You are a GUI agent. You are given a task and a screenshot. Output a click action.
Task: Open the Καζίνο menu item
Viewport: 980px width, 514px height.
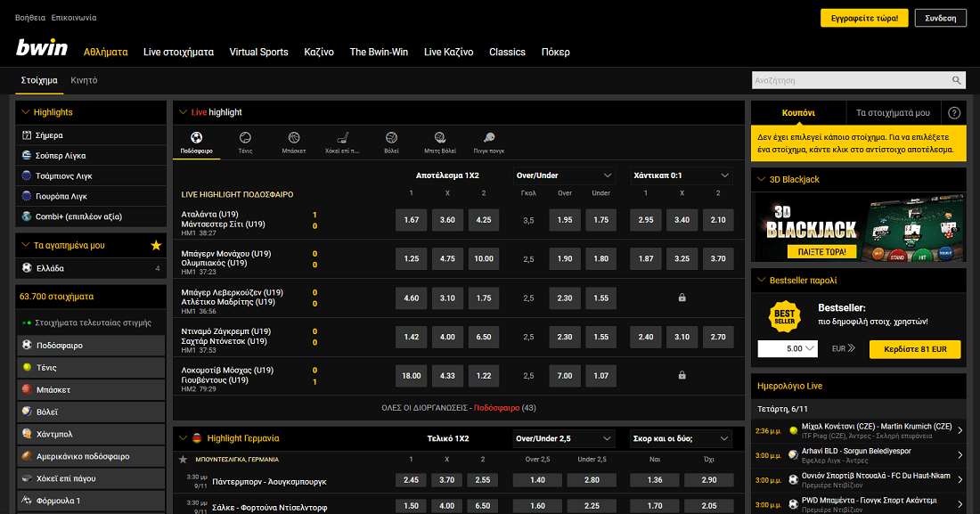point(319,52)
